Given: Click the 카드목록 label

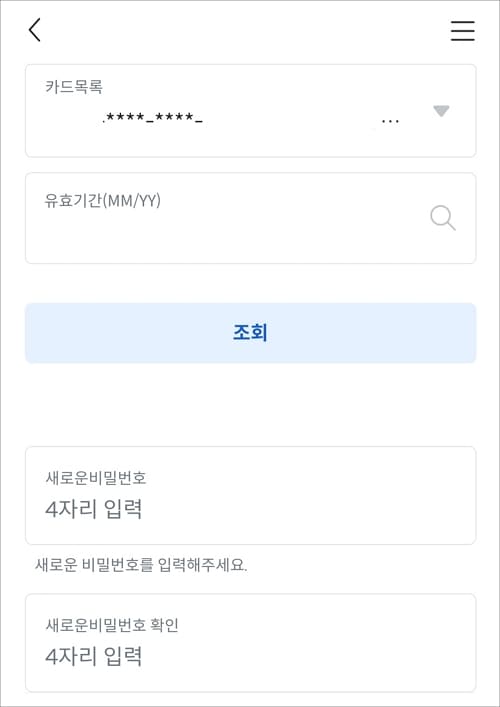Looking at the screenshot, I should (73, 87).
